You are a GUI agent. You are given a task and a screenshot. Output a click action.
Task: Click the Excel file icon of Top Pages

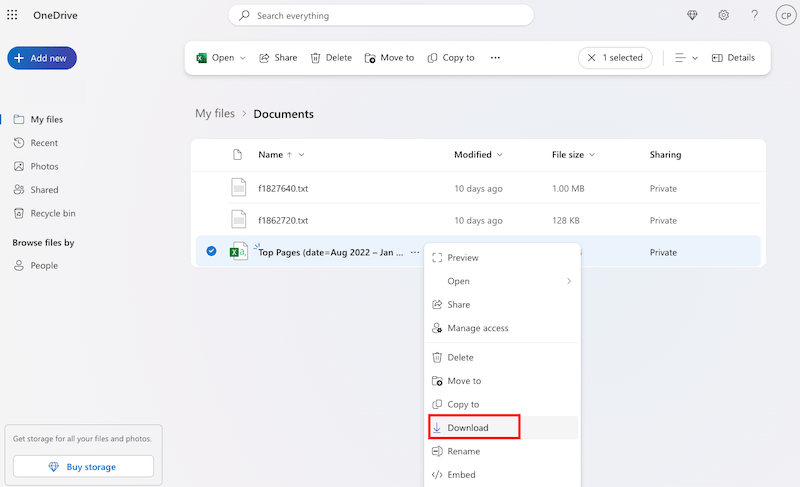(238, 251)
